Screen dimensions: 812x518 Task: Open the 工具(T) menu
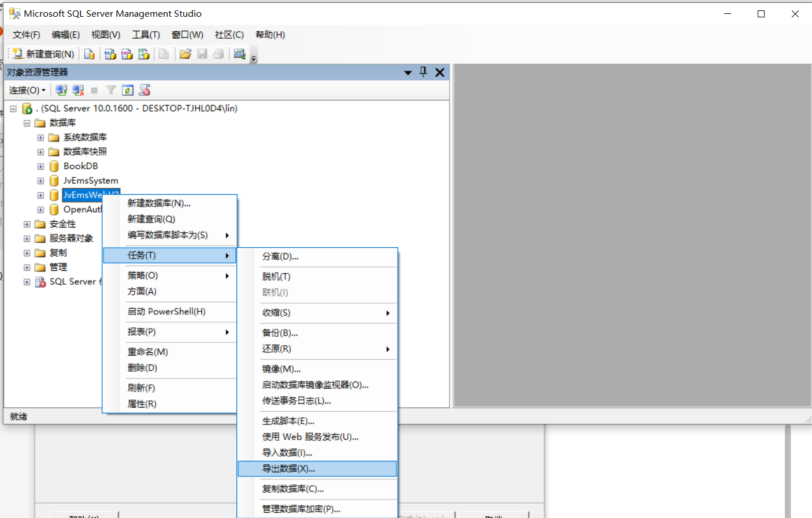(x=146, y=35)
